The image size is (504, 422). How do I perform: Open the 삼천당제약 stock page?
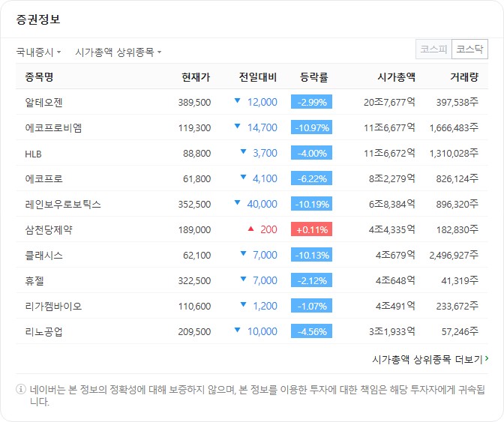point(49,229)
